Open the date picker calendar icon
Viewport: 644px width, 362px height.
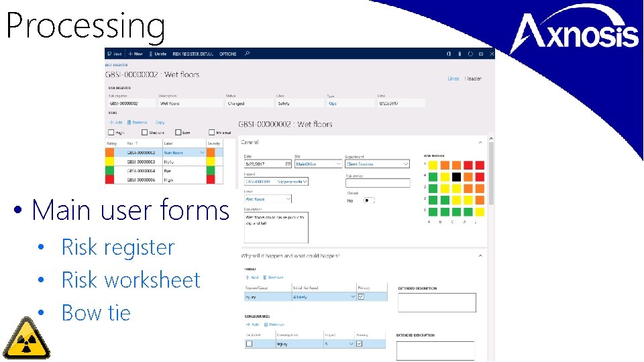(288, 164)
